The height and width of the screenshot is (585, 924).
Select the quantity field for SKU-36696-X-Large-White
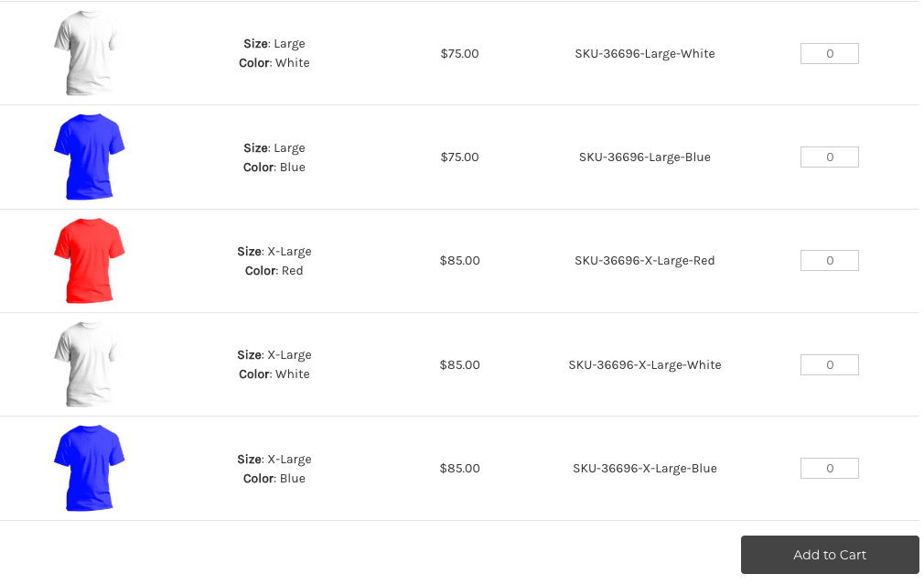829,364
